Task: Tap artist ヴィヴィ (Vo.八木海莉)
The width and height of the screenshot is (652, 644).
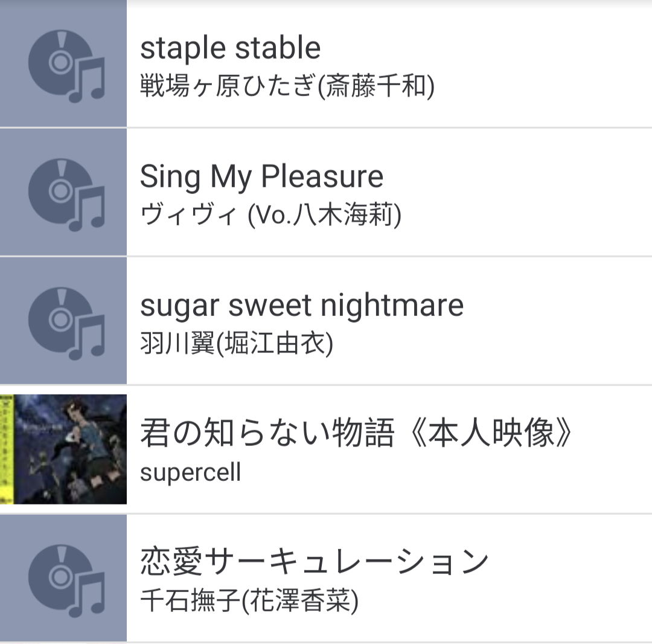Action: 270,215
